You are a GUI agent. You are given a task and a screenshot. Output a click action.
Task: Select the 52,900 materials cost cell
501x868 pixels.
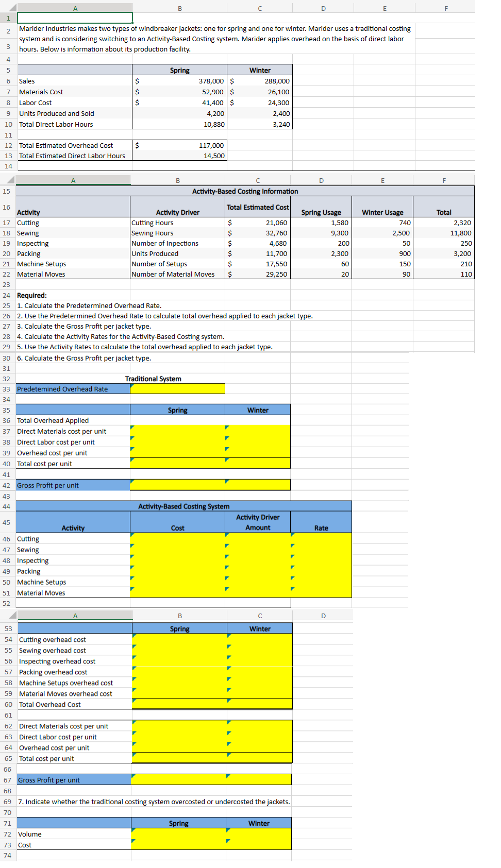click(179, 92)
